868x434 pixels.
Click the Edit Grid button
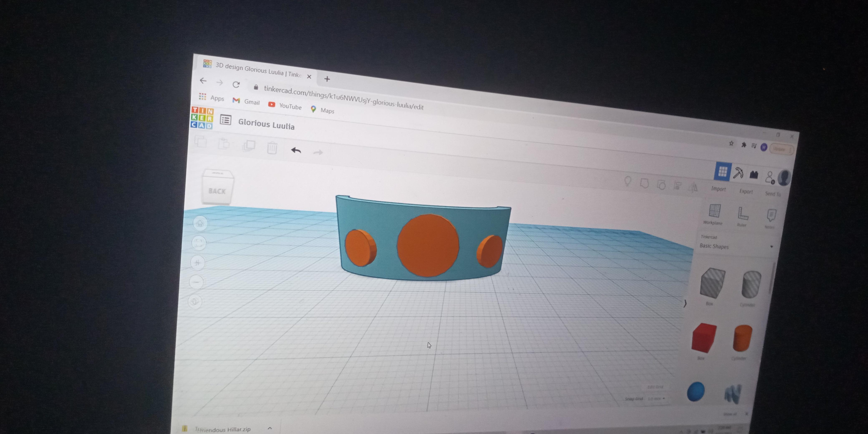pos(655,387)
